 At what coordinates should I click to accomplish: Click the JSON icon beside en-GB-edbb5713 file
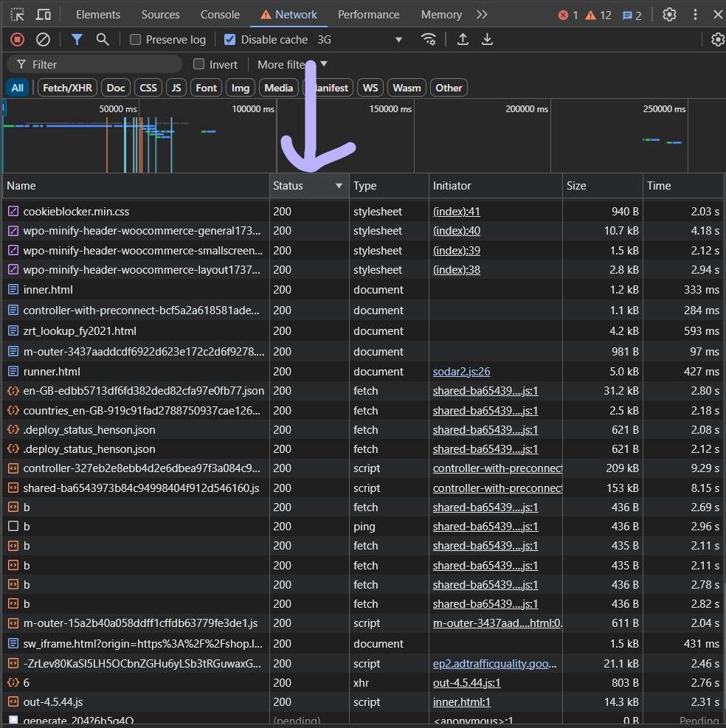tap(13, 391)
